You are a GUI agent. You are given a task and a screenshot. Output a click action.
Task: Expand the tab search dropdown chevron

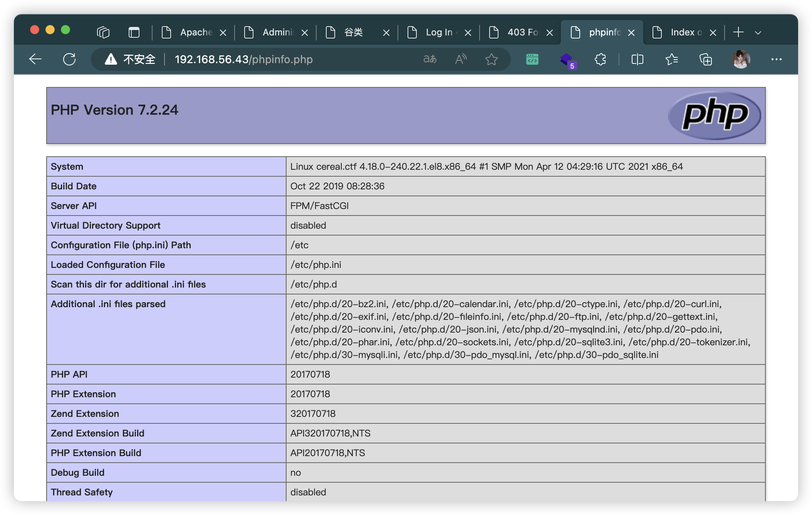coord(758,33)
